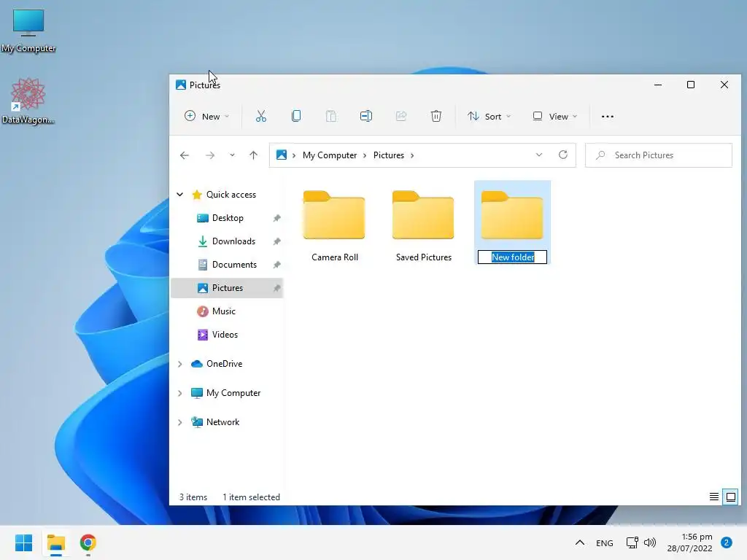Open Desktop in Quick access
This screenshot has height=560, width=747.
click(x=228, y=217)
